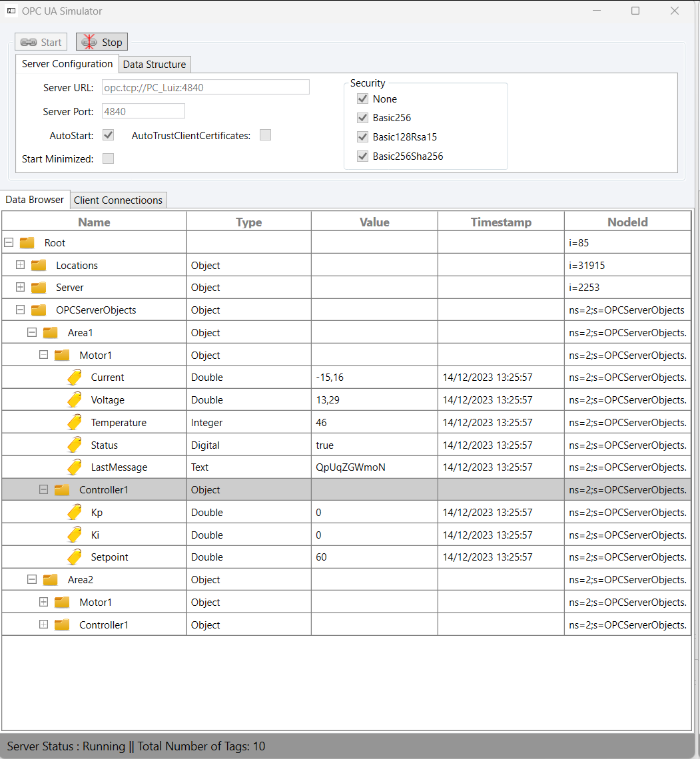Collapse the OPCServerObjects node

(20, 310)
